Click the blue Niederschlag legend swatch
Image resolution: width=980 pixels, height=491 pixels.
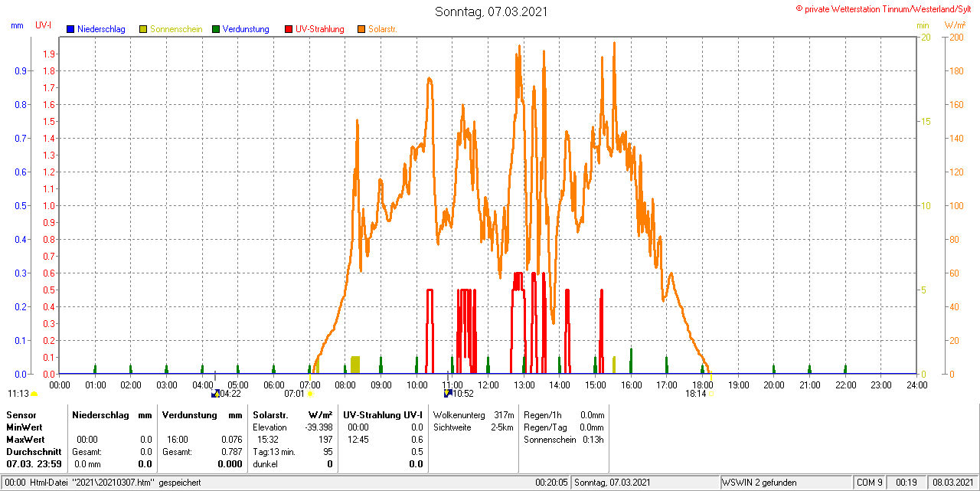click(x=70, y=29)
